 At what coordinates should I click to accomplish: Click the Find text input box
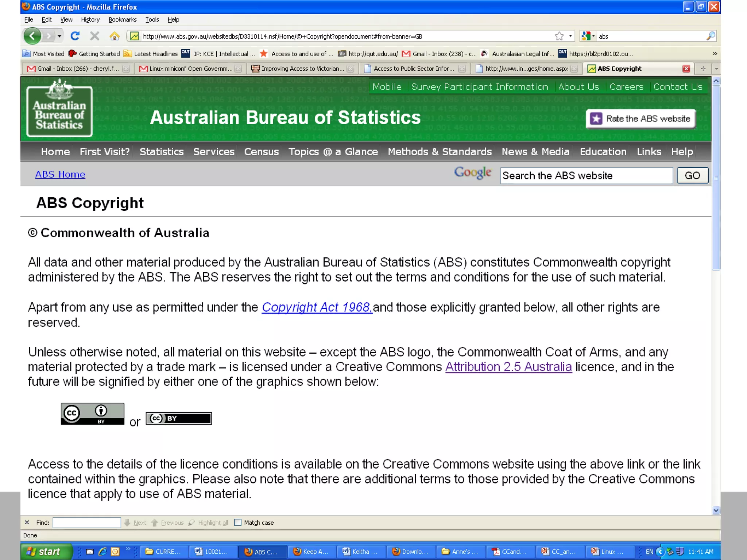coord(87,522)
